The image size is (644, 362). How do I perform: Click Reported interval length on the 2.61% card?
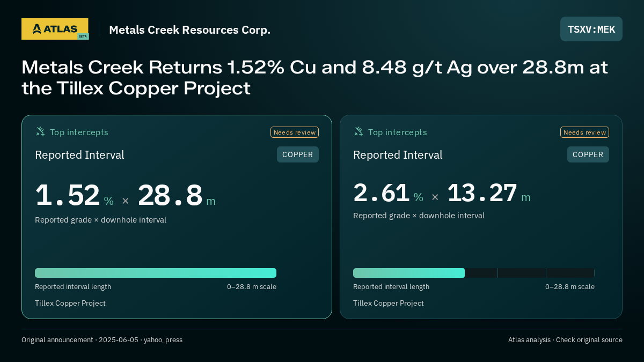pyautogui.click(x=391, y=287)
